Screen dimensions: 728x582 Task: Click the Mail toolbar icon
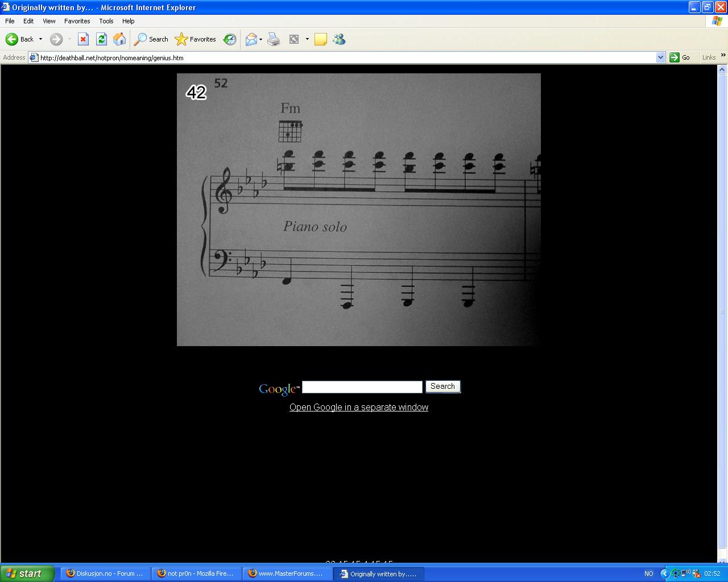[251, 39]
